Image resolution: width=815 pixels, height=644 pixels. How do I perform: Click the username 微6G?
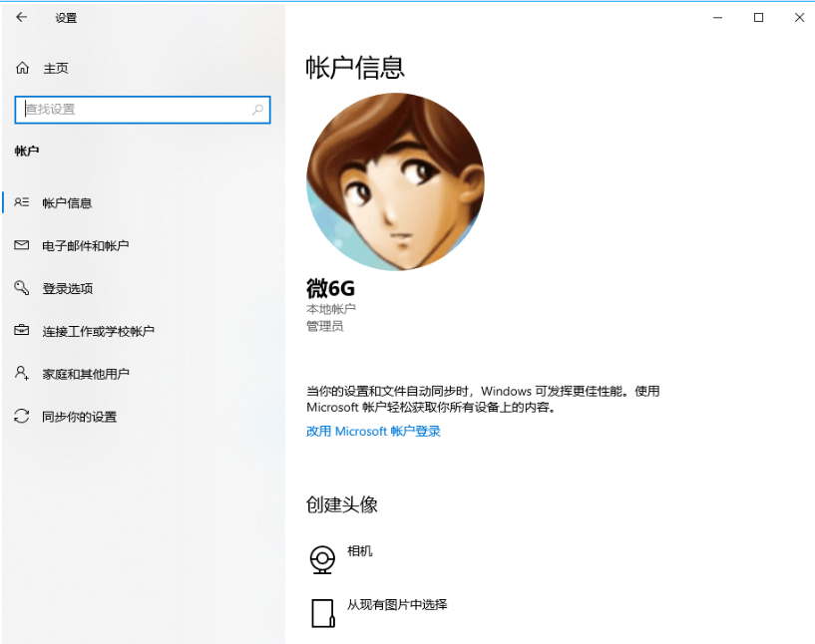pos(330,288)
